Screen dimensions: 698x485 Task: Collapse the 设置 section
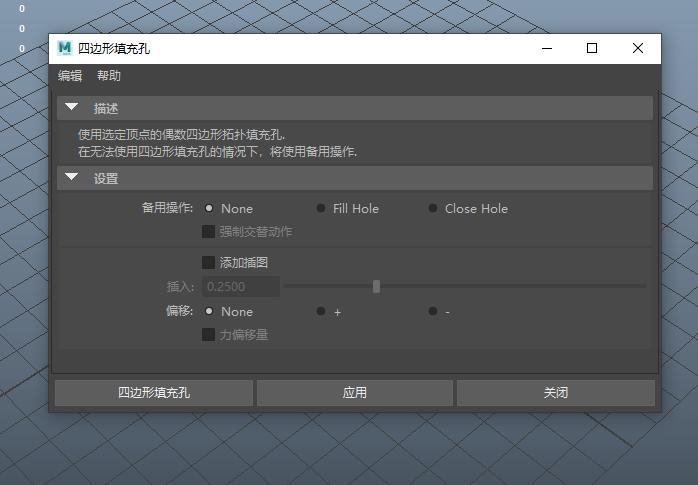72,178
